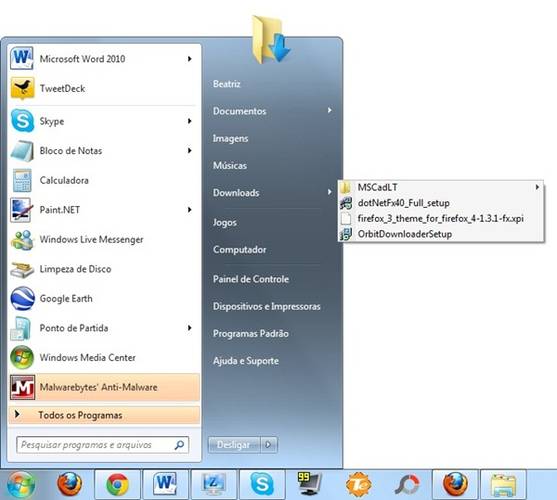Open the Beatriz user folder
Screen dimensions: 557x500
coord(227,84)
